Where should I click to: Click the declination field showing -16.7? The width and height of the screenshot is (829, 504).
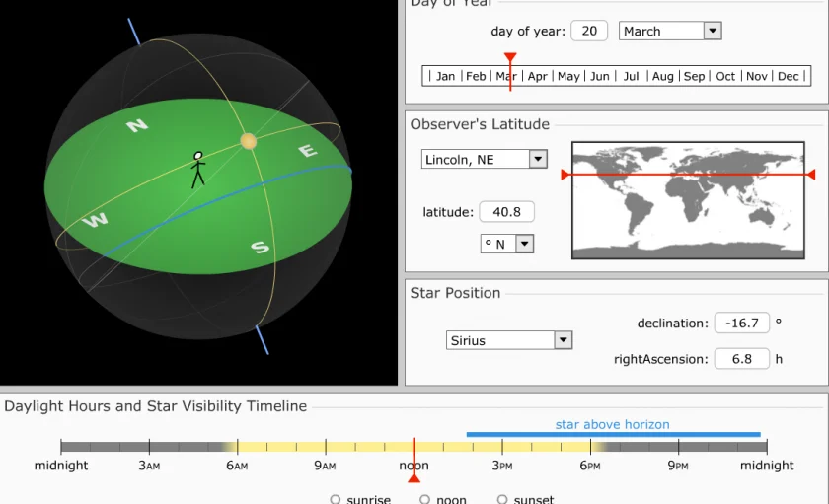pyautogui.click(x=741, y=324)
